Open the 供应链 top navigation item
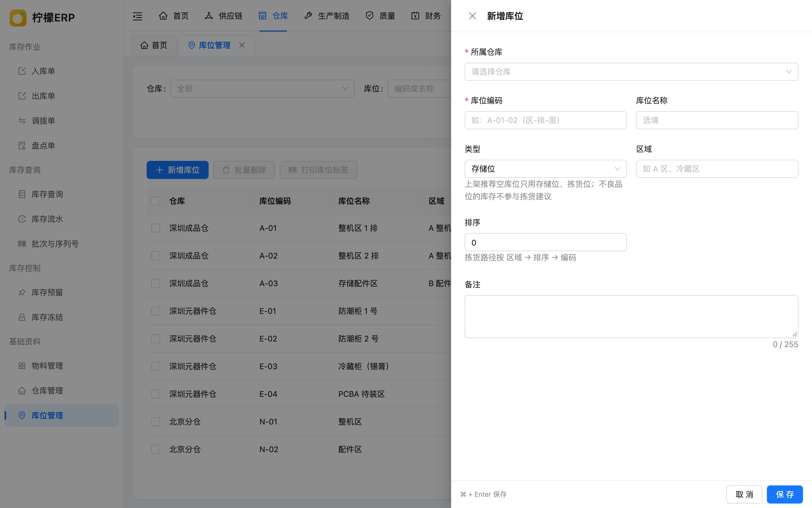 point(224,16)
